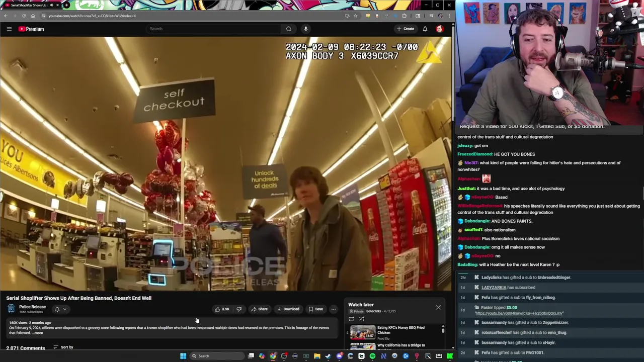644x362 pixels.
Task: Select chat message from FreezedDiamond
Action: click(496, 154)
